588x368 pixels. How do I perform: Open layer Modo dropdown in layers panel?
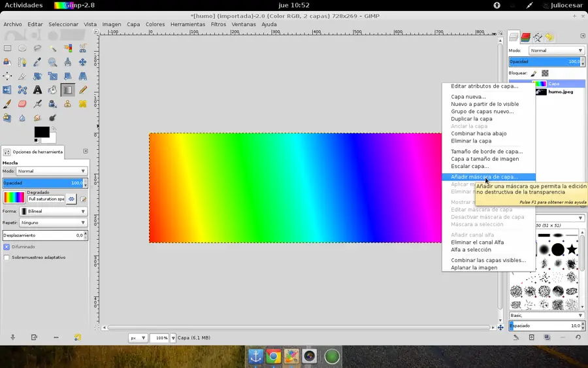pyautogui.click(x=555, y=50)
